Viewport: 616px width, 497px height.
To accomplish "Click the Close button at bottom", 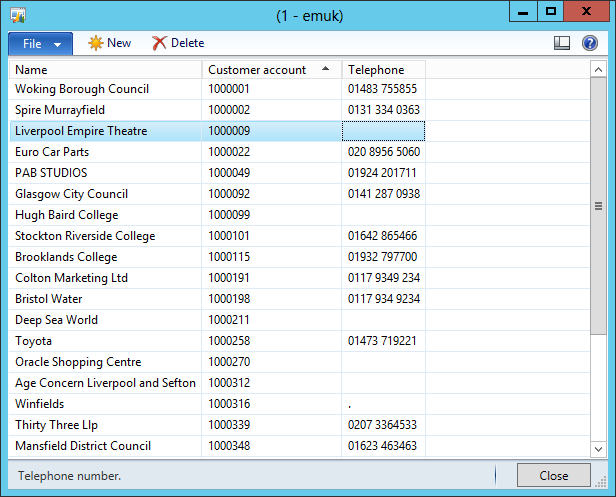I will [x=554, y=475].
